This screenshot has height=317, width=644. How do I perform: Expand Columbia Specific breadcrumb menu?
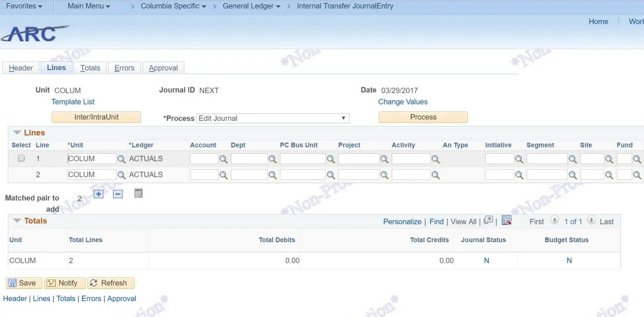point(173,6)
